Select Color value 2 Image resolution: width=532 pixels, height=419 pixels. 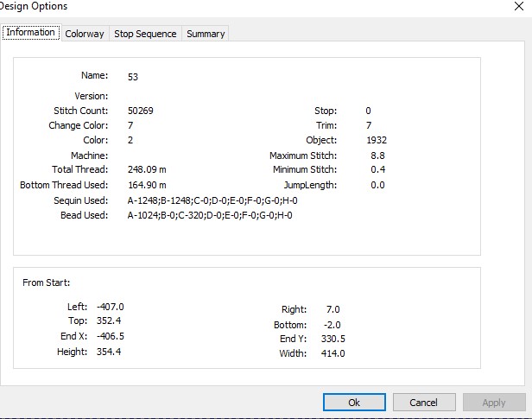[x=130, y=140]
